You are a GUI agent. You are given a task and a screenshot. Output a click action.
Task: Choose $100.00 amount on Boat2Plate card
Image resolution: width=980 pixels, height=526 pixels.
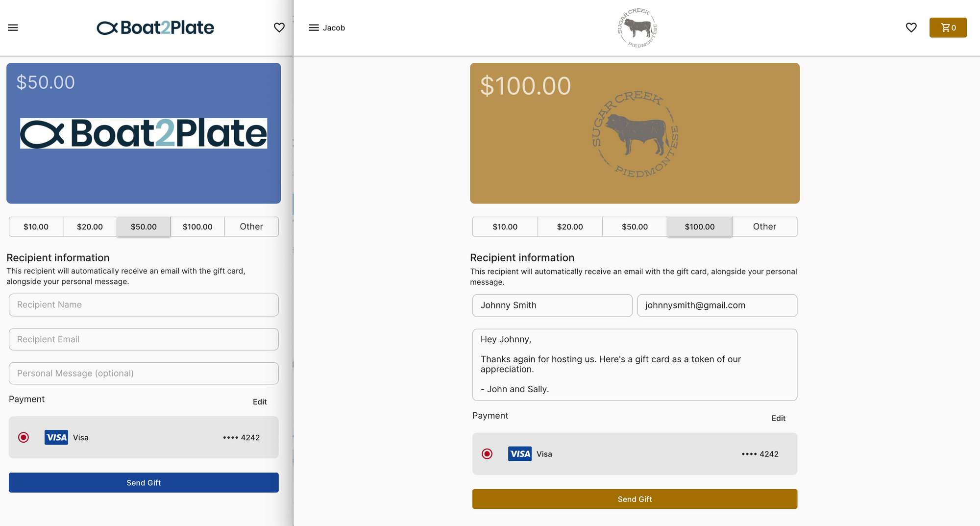(x=197, y=227)
